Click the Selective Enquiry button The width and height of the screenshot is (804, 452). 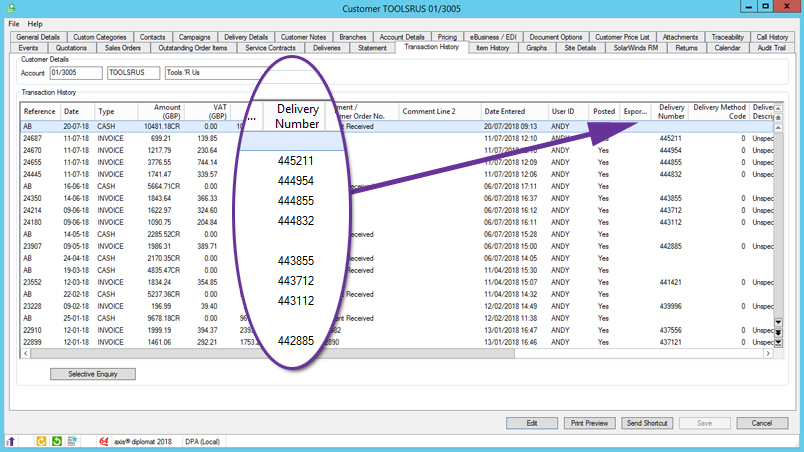coord(93,374)
